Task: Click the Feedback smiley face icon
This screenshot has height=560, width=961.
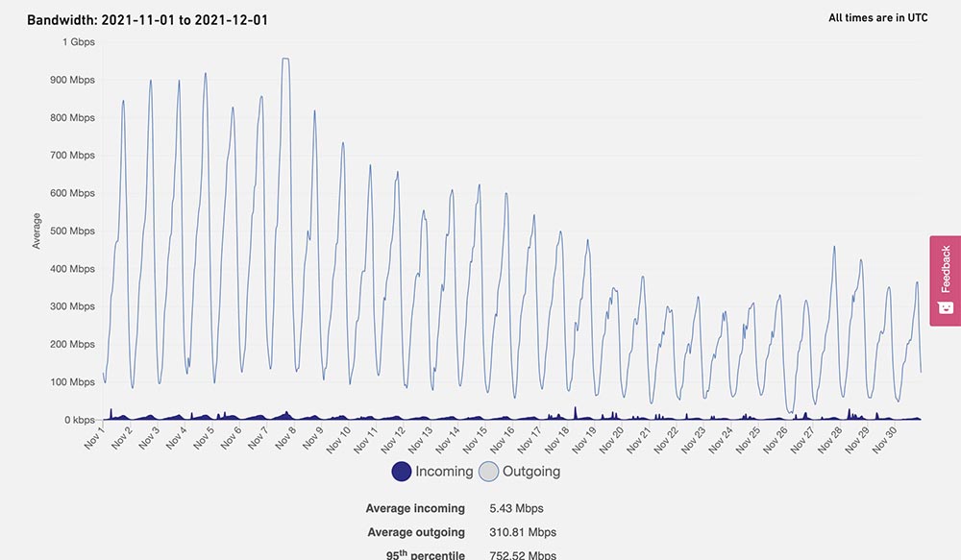Action: click(945, 308)
